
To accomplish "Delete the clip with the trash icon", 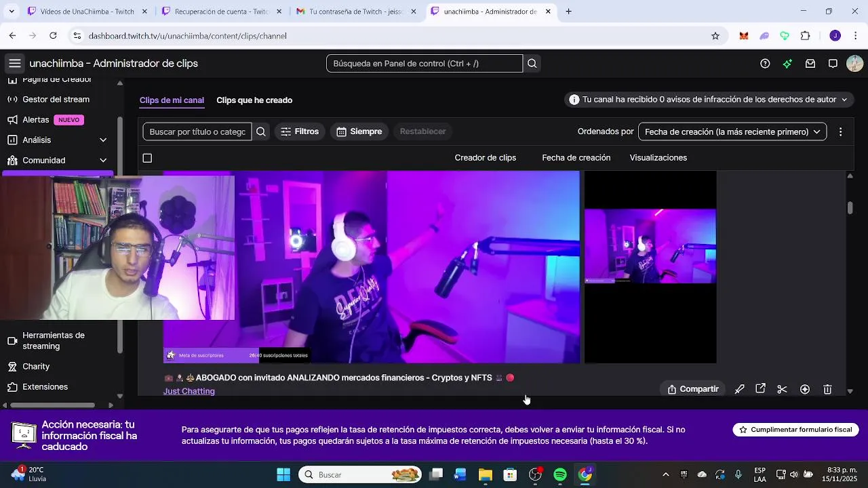I will (827, 389).
